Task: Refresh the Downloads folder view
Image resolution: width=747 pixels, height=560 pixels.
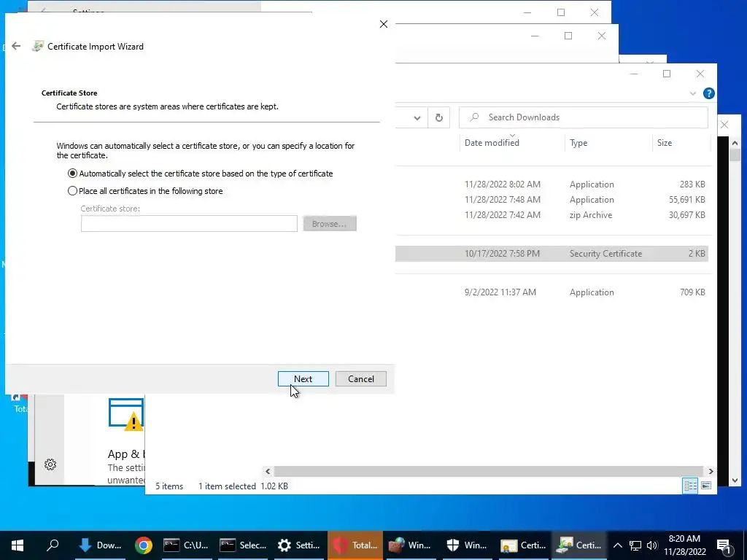Action: tap(438, 117)
